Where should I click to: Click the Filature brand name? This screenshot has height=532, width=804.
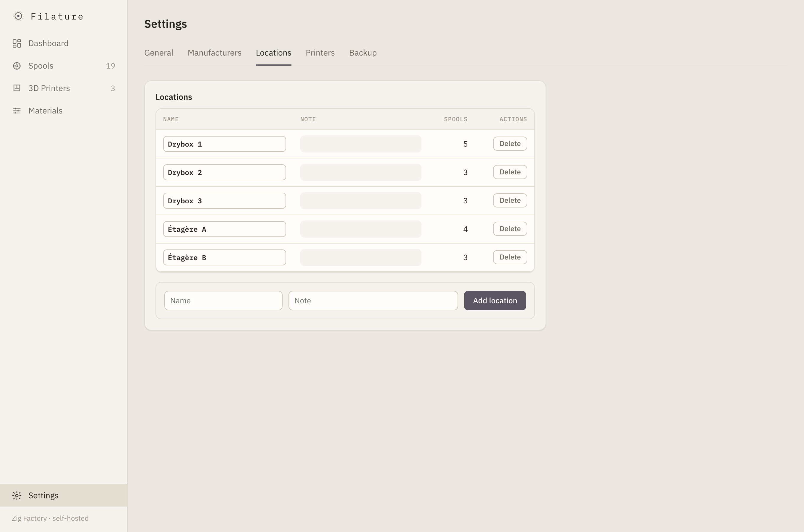point(57,16)
